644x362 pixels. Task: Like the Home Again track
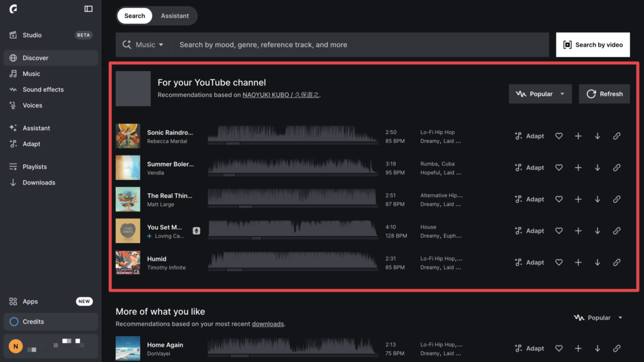pyautogui.click(x=558, y=348)
